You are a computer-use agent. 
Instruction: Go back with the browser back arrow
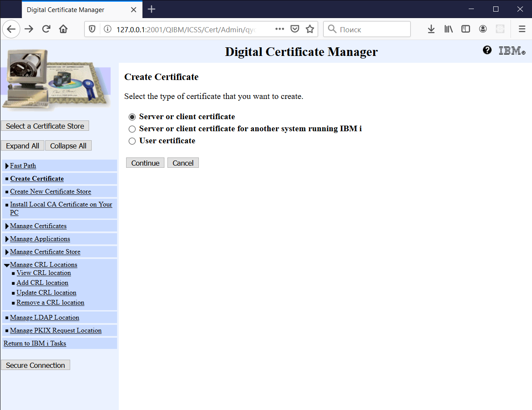click(11, 29)
